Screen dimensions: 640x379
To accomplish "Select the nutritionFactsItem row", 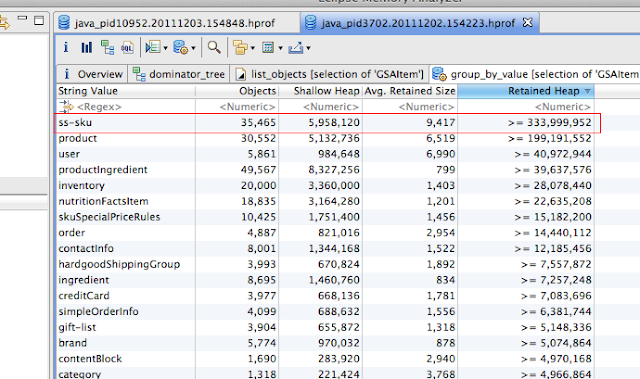I will pyautogui.click(x=325, y=202).
